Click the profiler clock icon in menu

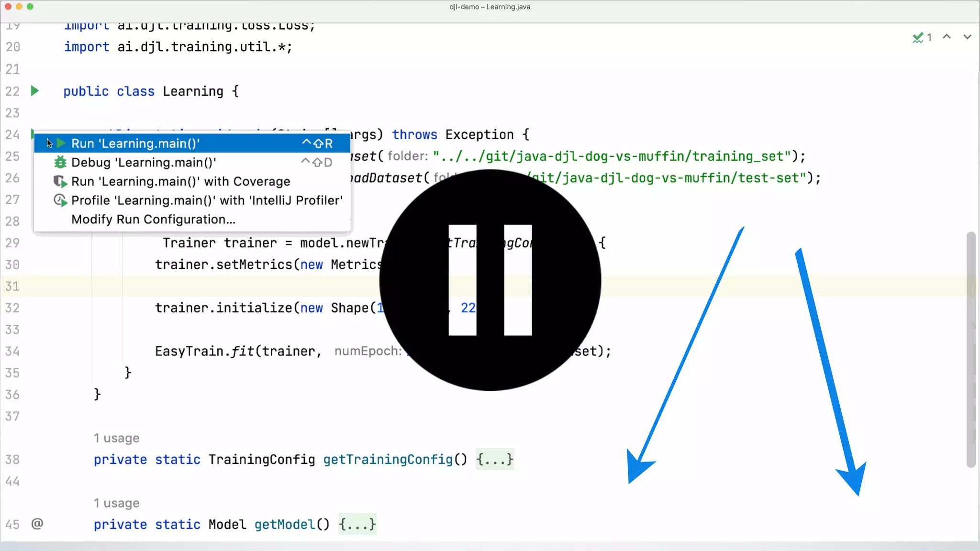pyautogui.click(x=60, y=200)
